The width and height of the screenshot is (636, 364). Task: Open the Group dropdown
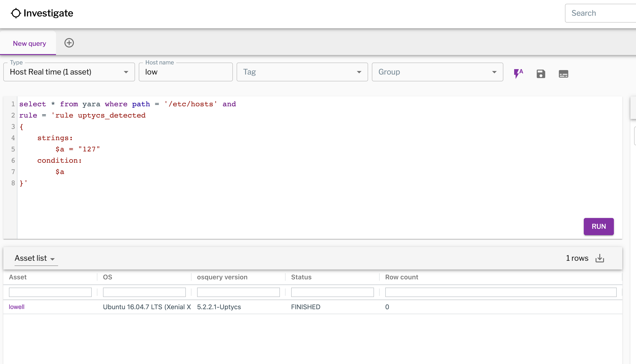tap(494, 72)
